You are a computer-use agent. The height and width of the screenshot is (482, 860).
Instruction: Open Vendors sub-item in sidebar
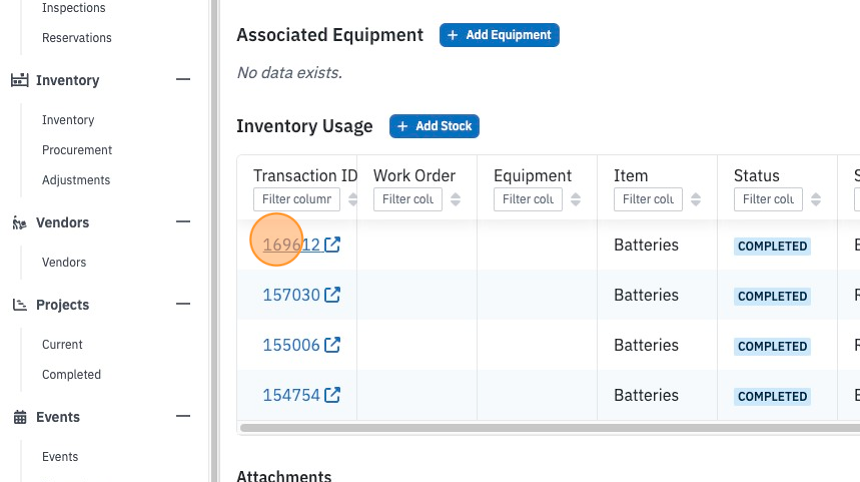tap(64, 263)
